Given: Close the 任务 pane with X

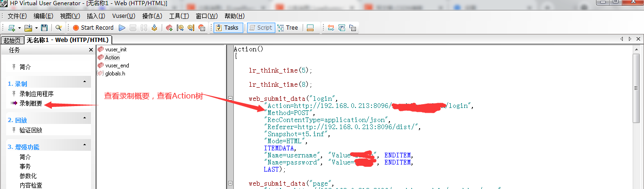Looking at the screenshot, I should (x=91, y=50).
